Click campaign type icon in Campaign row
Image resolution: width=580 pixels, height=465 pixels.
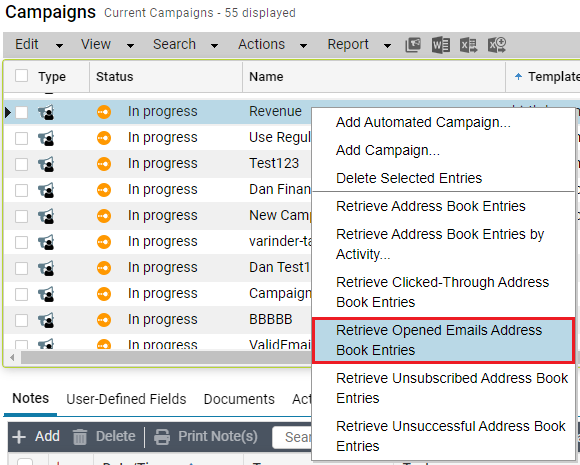pyautogui.click(x=46, y=294)
